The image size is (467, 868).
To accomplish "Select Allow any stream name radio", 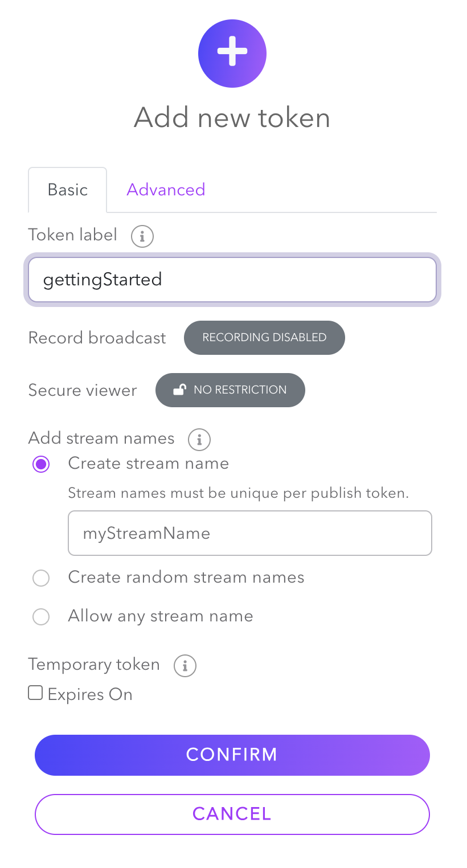I will coord(41,617).
